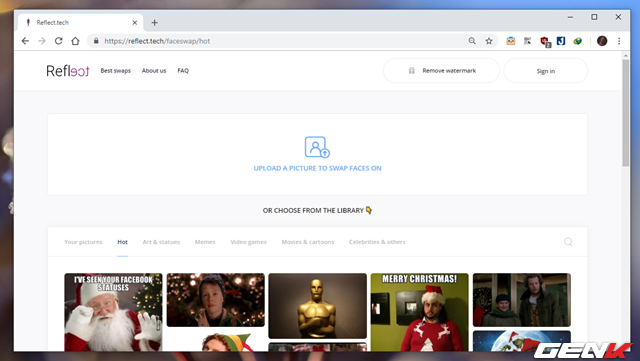Viewport: 640px width, 361px height.
Task: Click the upload picture icon
Action: [x=317, y=147]
